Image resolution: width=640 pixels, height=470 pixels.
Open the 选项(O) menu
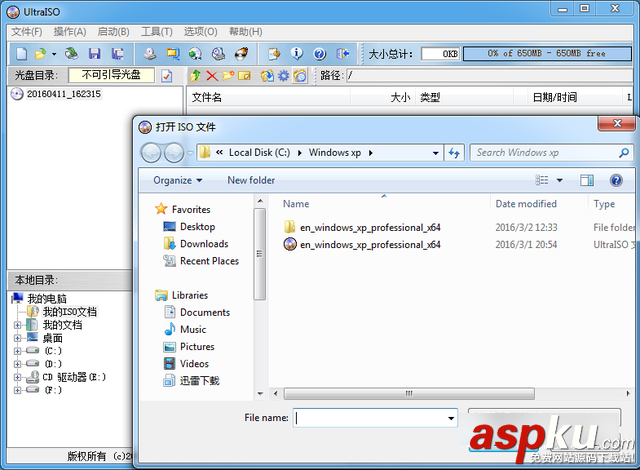(200, 32)
